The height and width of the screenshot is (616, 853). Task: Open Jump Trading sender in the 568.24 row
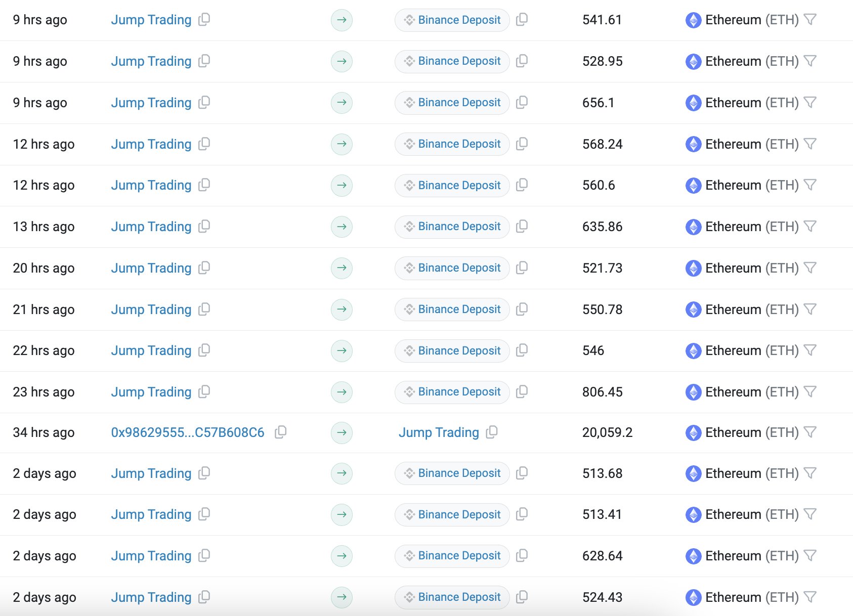pos(151,144)
